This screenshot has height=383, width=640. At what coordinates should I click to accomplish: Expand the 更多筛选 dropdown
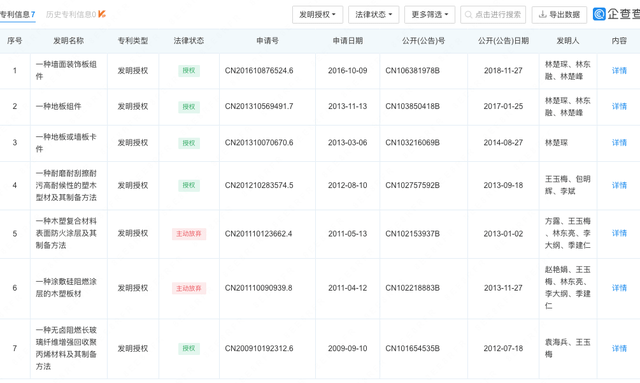[x=429, y=15]
